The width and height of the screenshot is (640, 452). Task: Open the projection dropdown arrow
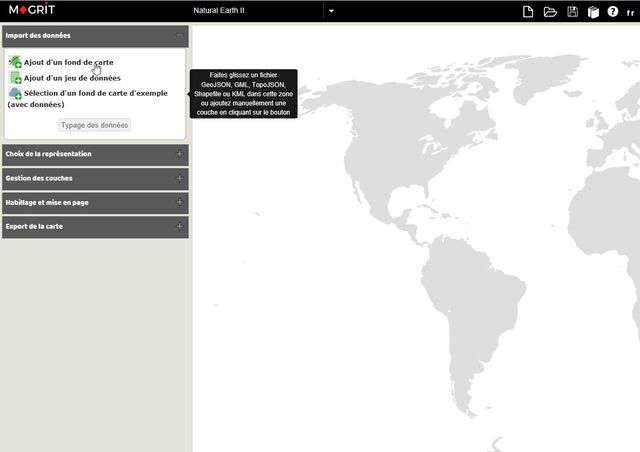coord(331,12)
